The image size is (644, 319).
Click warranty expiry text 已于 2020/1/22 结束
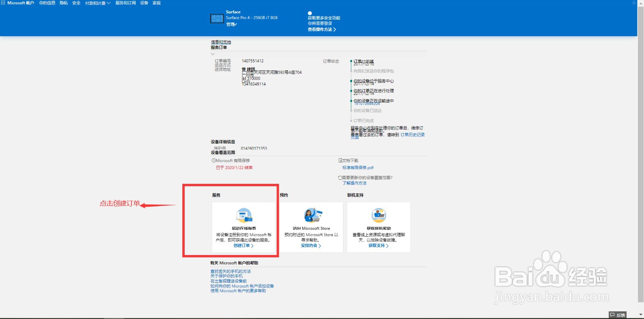[234, 168]
